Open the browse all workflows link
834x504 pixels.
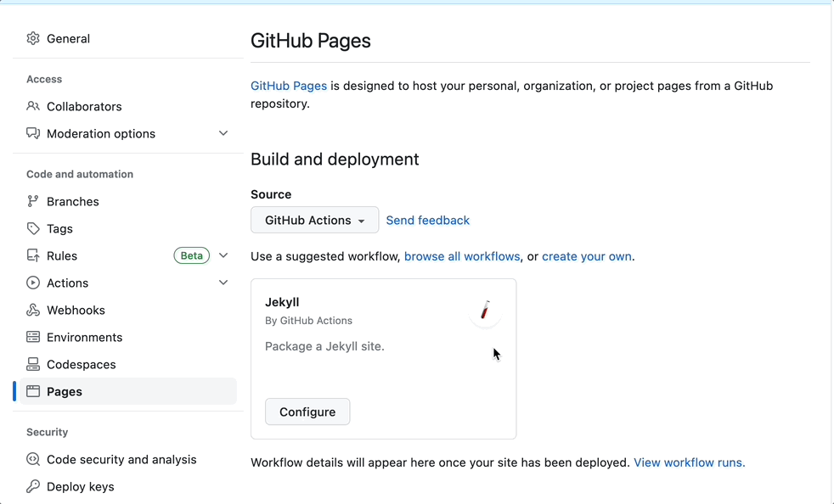pyautogui.click(x=462, y=256)
